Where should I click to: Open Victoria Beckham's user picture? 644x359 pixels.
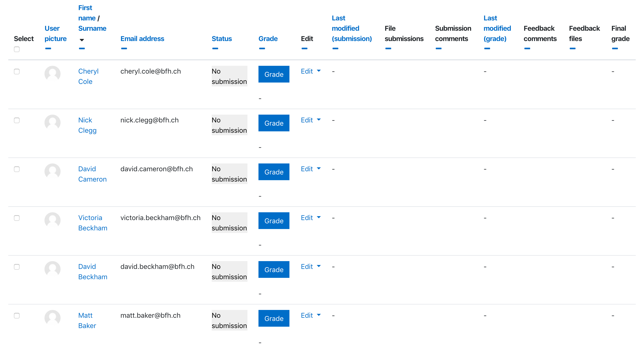coord(53,220)
